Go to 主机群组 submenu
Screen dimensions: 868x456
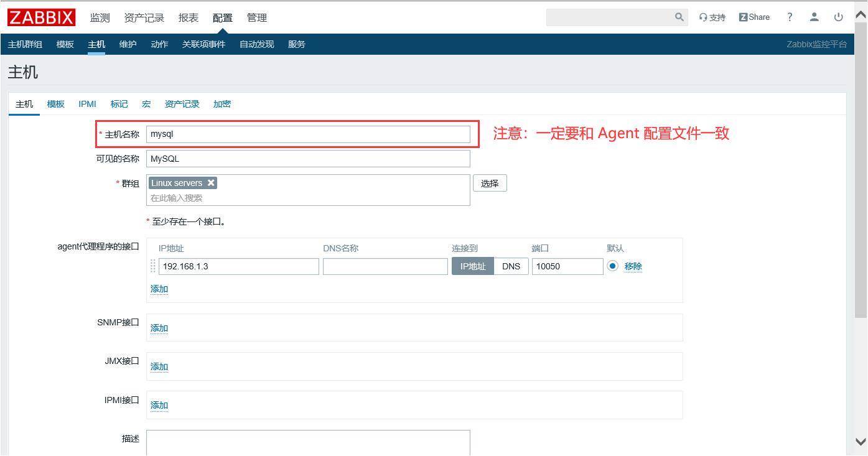pyautogui.click(x=25, y=44)
